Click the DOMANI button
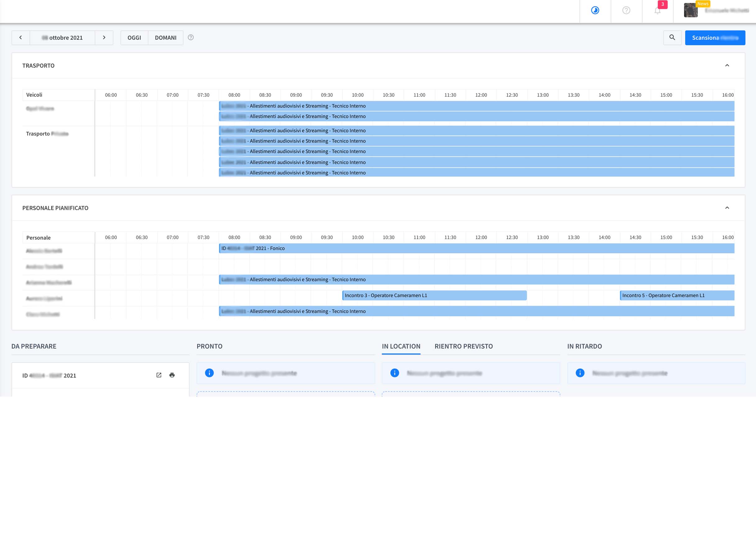Screen dimensions: 756x547 point(165,38)
